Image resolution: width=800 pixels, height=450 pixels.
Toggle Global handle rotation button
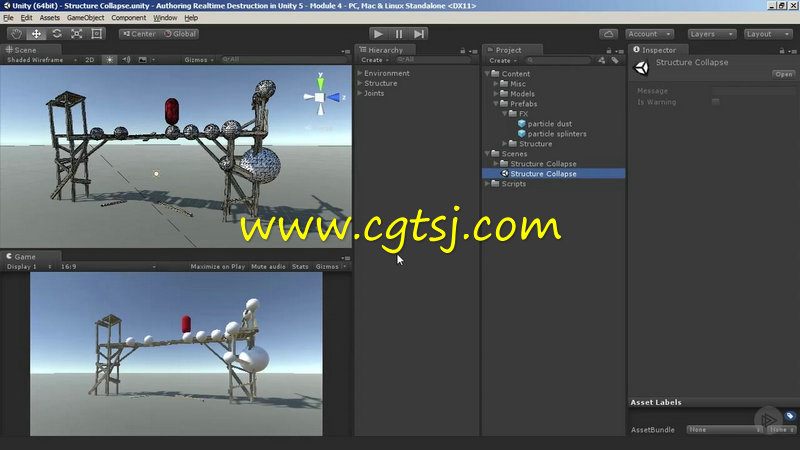[180, 34]
